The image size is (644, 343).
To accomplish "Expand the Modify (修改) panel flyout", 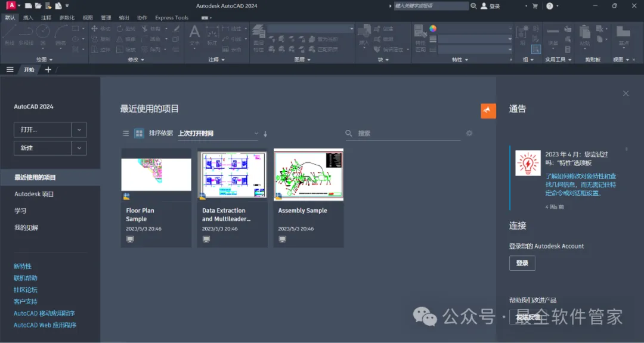I will pos(136,60).
